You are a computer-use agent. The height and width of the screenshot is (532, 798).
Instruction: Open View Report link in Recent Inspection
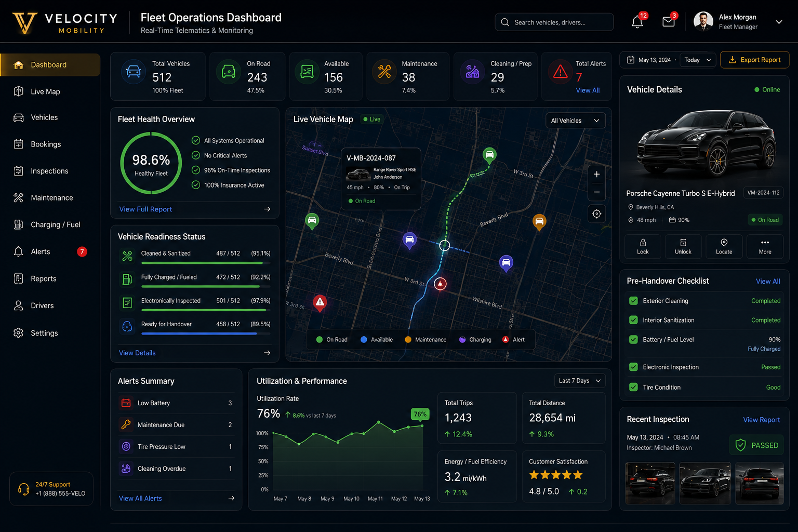(762, 420)
